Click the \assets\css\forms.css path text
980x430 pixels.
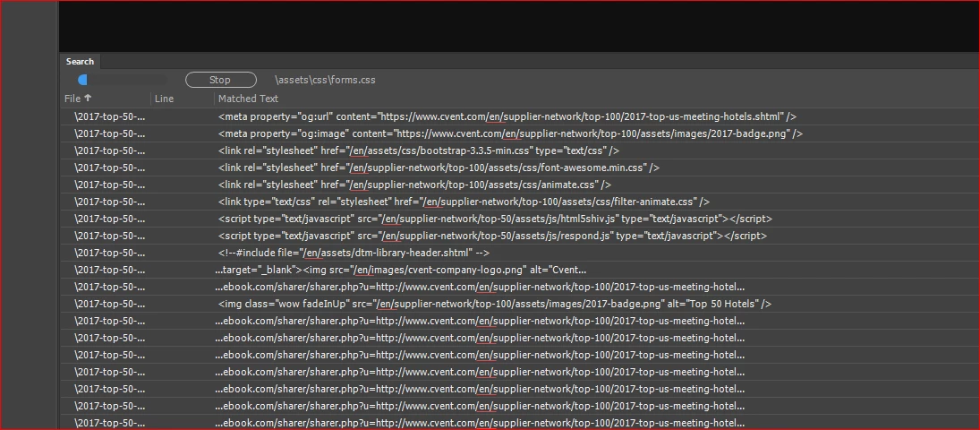[x=325, y=80]
